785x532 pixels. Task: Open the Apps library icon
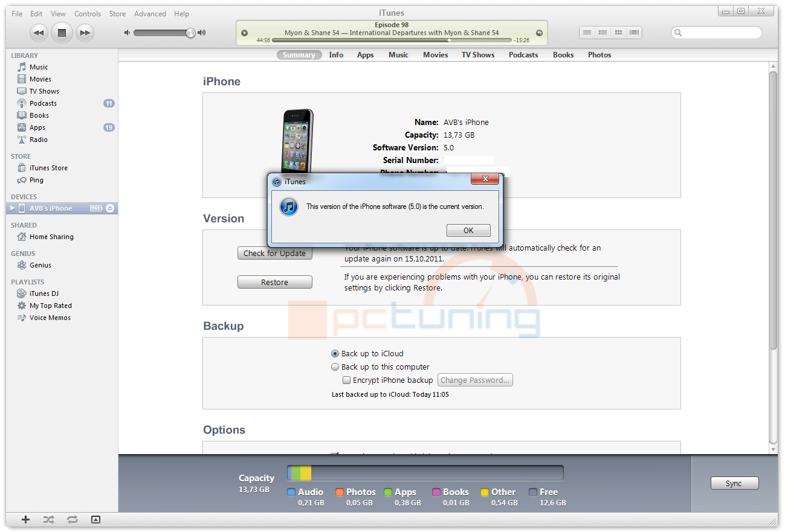tap(22, 127)
